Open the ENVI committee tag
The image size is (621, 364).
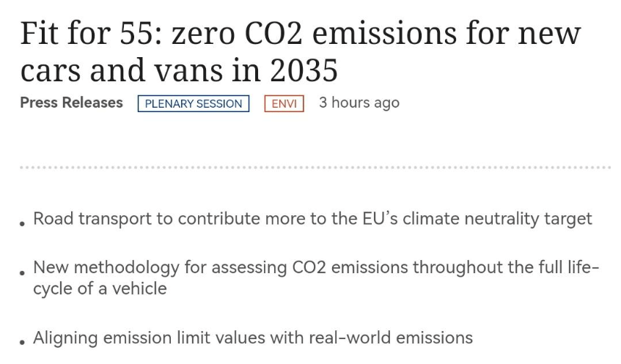coord(284,104)
